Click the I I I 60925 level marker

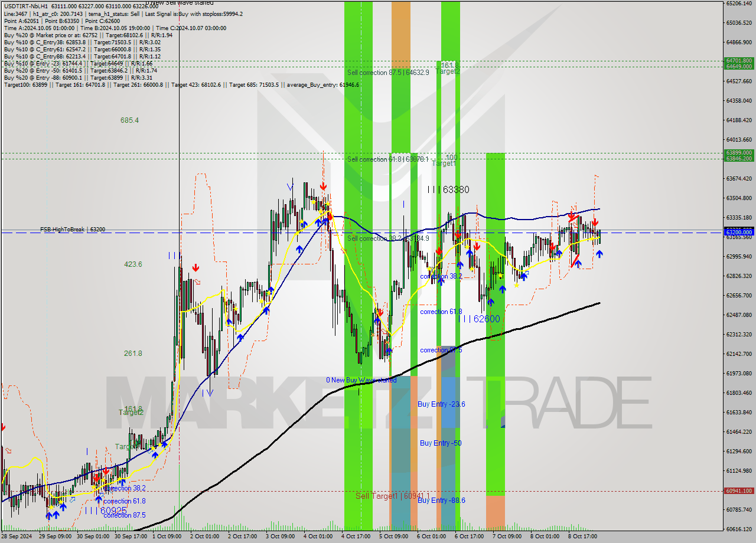tap(106, 510)
